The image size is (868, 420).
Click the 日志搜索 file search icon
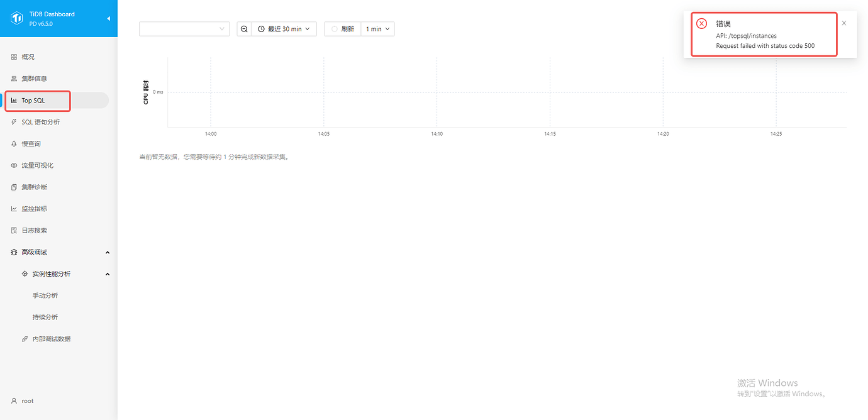pos(14,231)
